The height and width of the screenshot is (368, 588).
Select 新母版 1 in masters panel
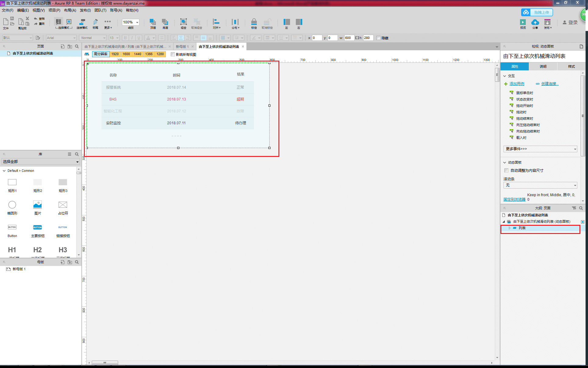click(x=19, y=269)
